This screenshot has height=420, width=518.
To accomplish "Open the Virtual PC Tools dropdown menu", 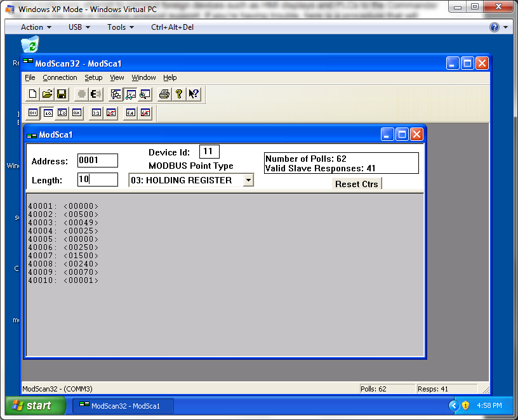I will pos(121,27).
